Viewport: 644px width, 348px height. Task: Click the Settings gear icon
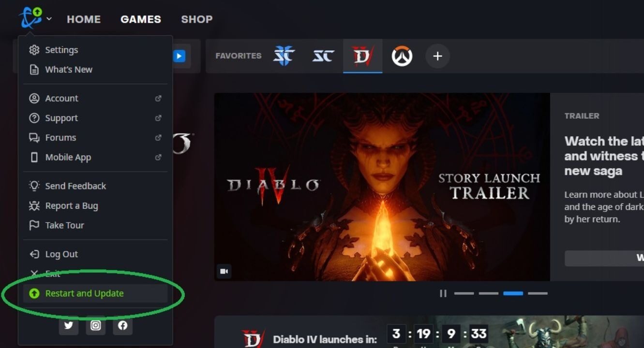pyautogui.click(x=34, y=50)
